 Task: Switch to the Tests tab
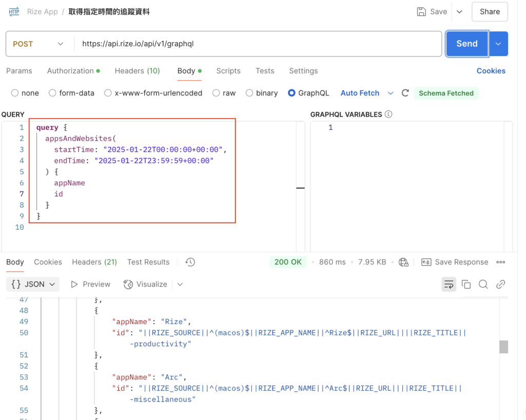(265, 71)
